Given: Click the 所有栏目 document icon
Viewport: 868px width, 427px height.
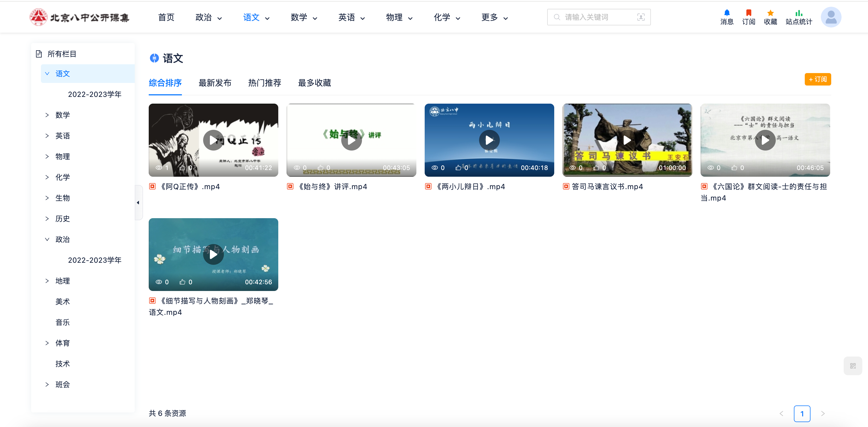Looking at the screenshot, I should 39,54.
